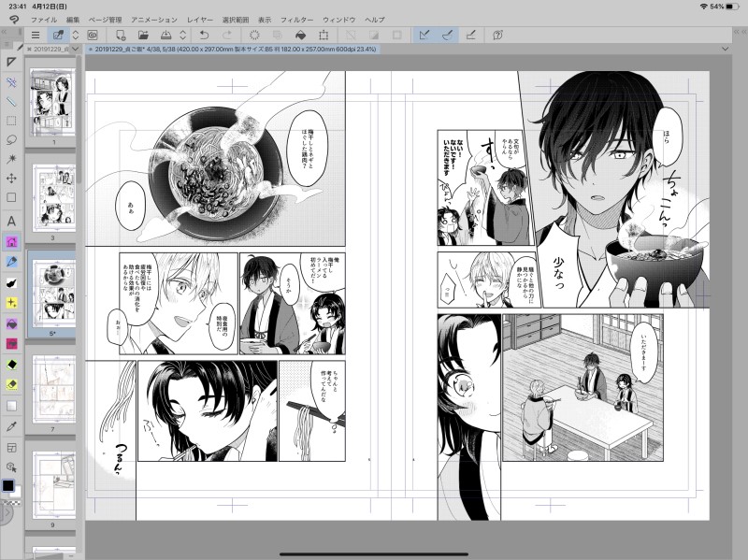The image size is (748, 560).
Task: Collapse right palette dock double chevron
Action: point(741,32)
